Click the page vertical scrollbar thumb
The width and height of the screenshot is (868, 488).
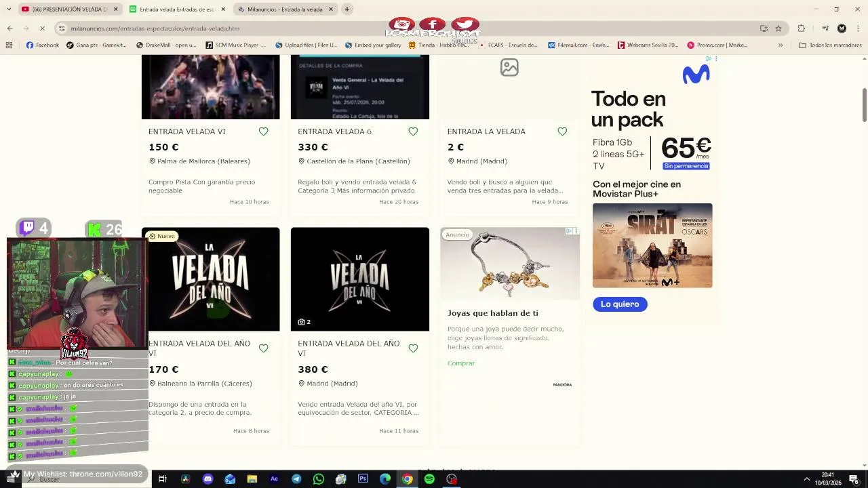point(865,106)
